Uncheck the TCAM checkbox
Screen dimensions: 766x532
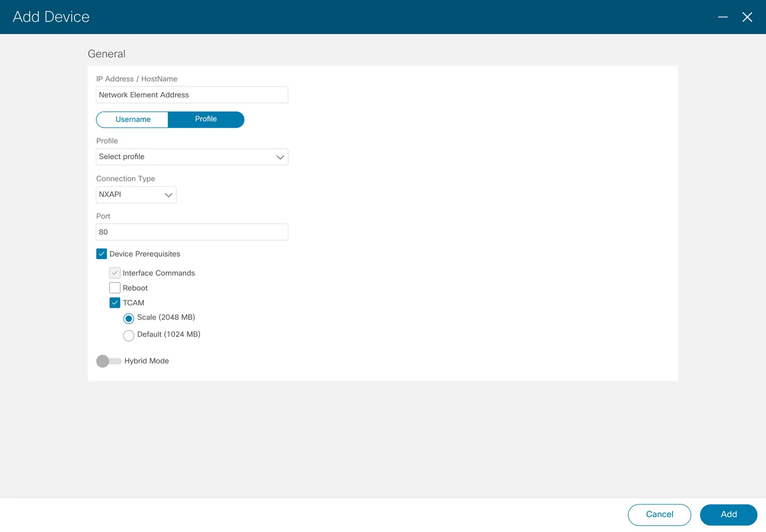coord(115,303)
